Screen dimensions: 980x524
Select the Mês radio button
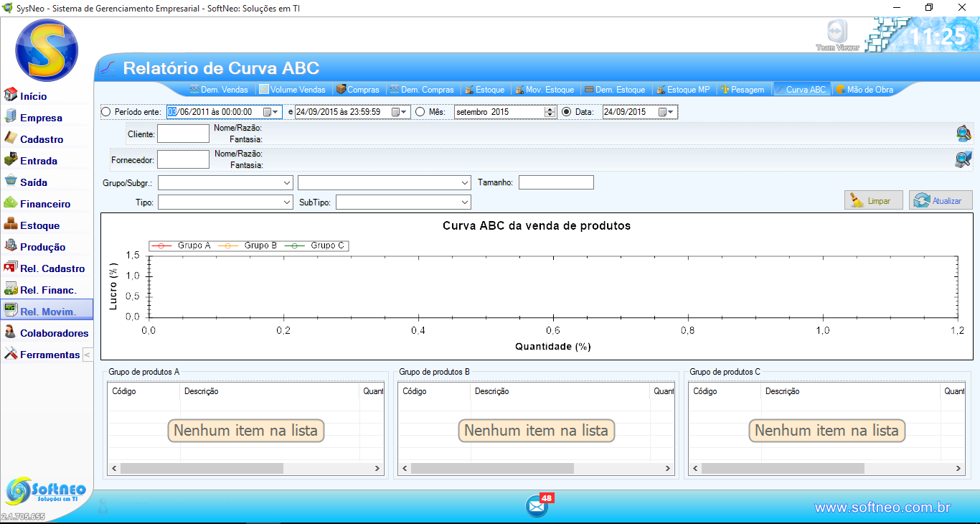pyautogui.click(x=420, y=112)
